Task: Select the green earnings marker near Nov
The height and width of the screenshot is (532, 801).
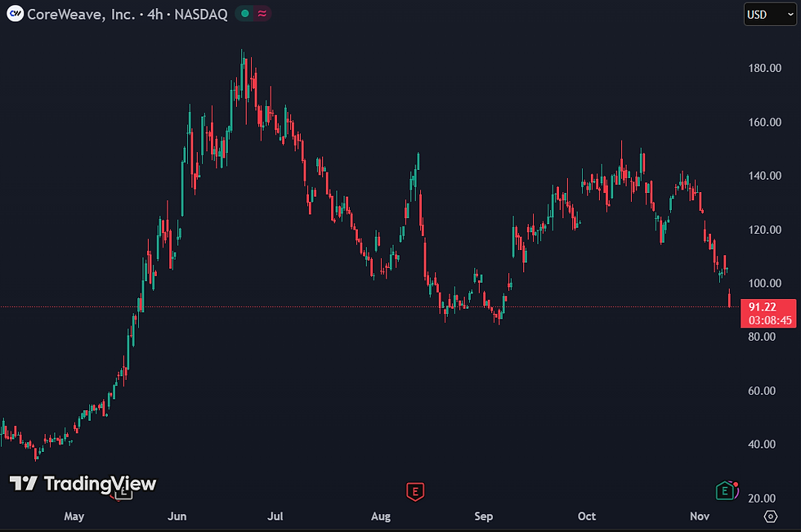Action: tap(725, 491)
